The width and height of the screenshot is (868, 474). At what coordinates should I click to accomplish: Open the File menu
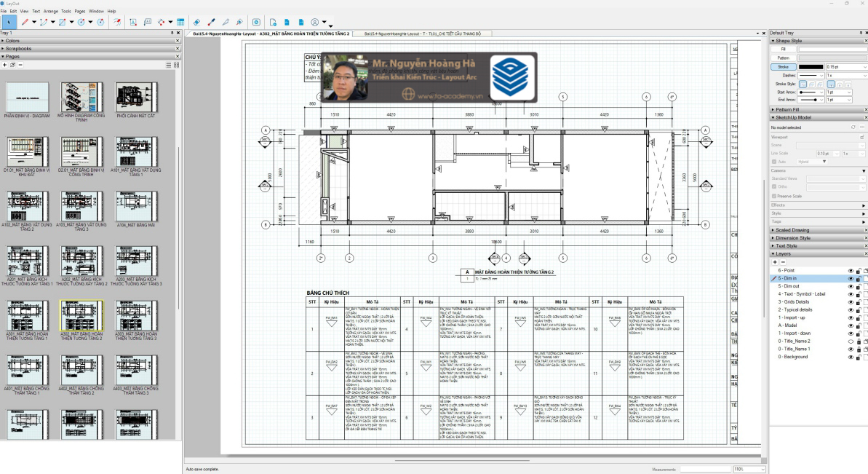click(x=4, y=11)
